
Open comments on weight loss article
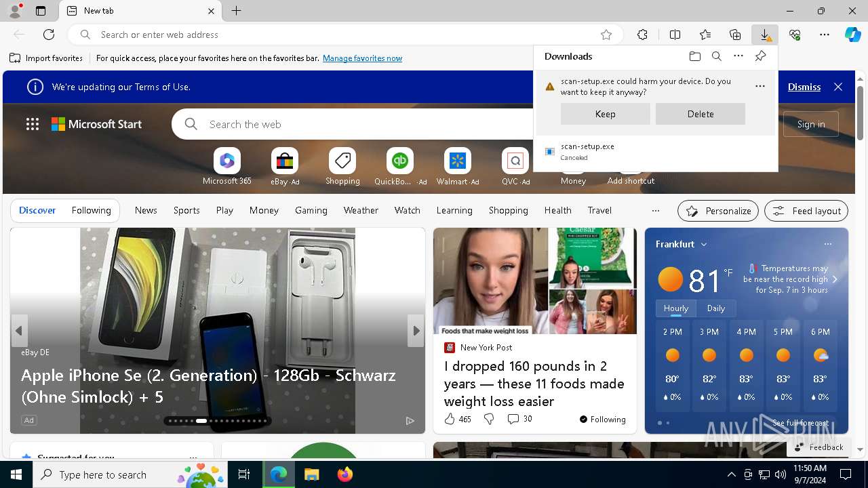(519, 420)
